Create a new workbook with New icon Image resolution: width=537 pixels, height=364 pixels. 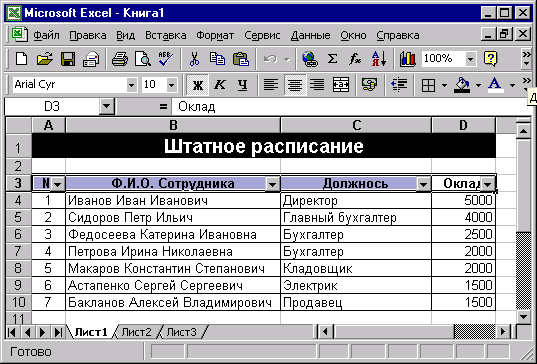21,59
